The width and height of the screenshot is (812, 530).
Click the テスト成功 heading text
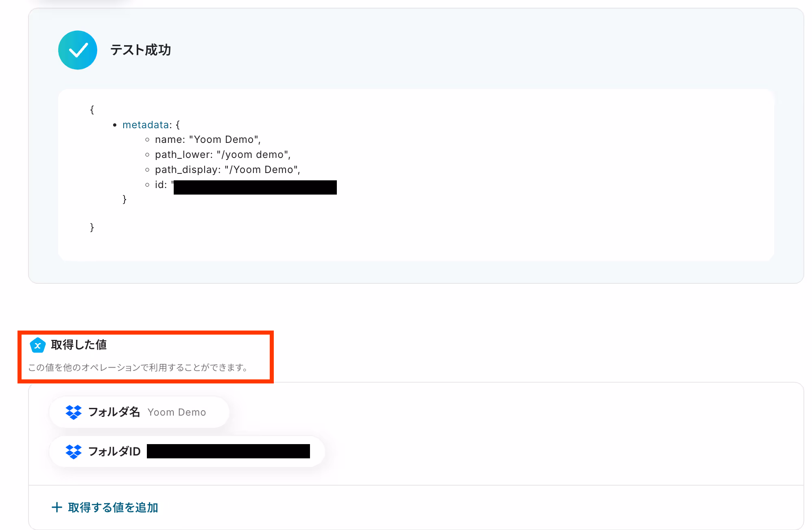pos(140,50)
